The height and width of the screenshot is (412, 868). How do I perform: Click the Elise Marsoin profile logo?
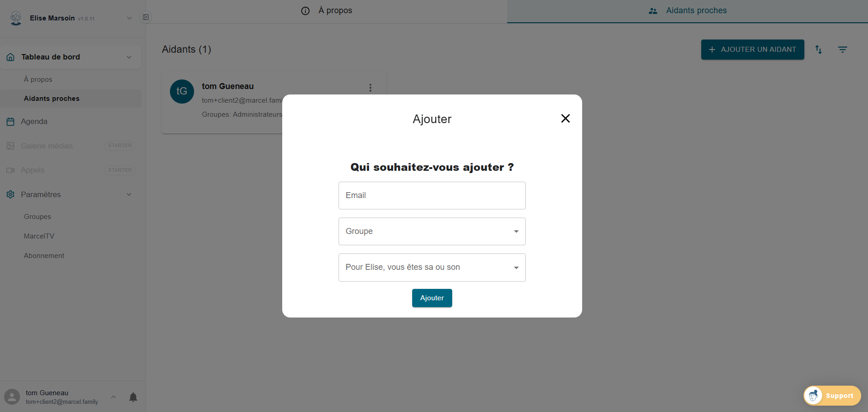[x=16, y=18]
